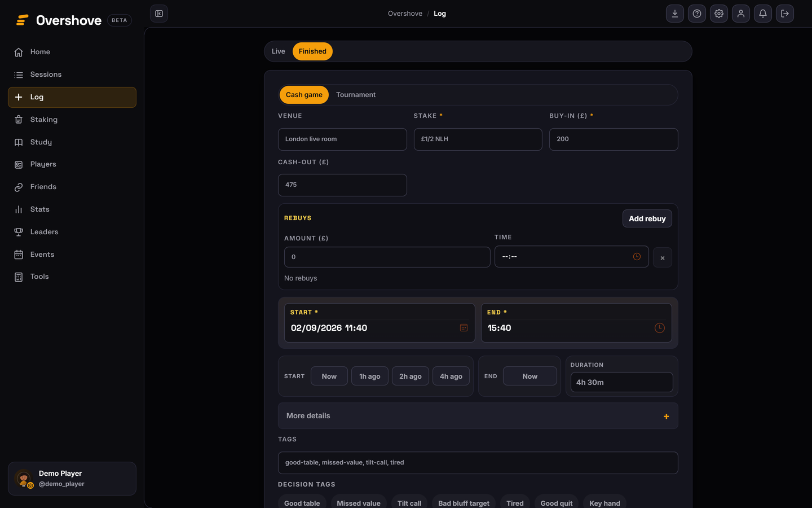
Task: Open Study page in sidebar
Action: click(72, 142)
